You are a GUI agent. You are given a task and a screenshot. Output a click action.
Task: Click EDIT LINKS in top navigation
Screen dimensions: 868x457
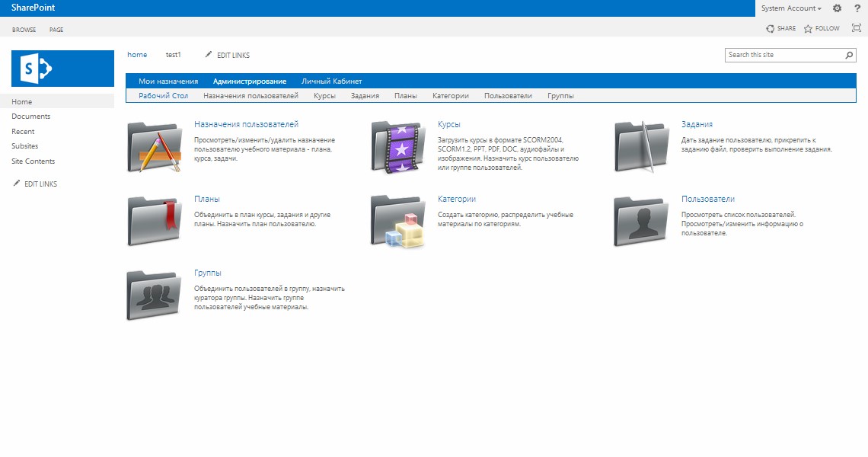pos(233,56)
